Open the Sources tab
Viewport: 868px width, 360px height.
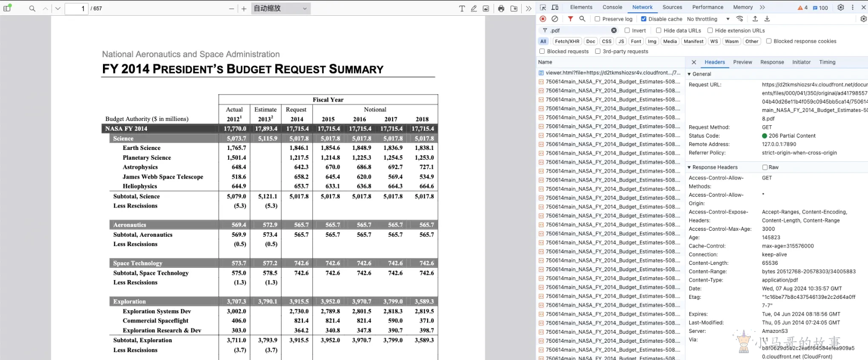[672, 7]
